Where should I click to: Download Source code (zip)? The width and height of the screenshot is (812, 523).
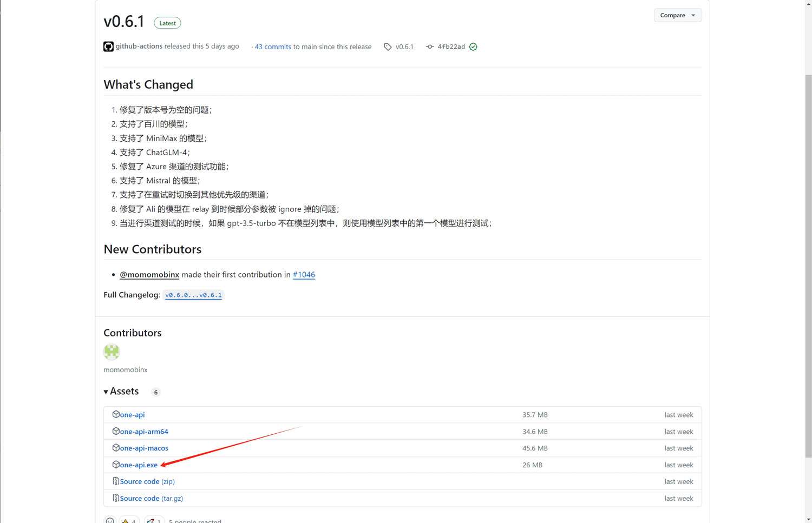[x=147, y=482]
